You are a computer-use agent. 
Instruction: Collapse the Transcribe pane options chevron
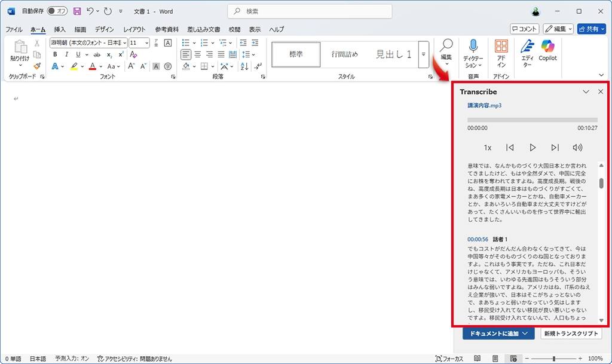pos(586,91)
